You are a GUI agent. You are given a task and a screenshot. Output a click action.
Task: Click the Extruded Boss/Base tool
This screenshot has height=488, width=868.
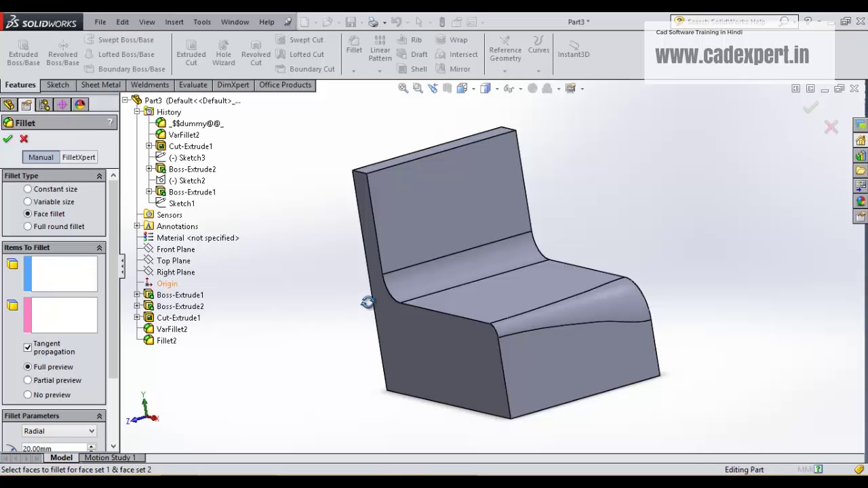(23, 52)
